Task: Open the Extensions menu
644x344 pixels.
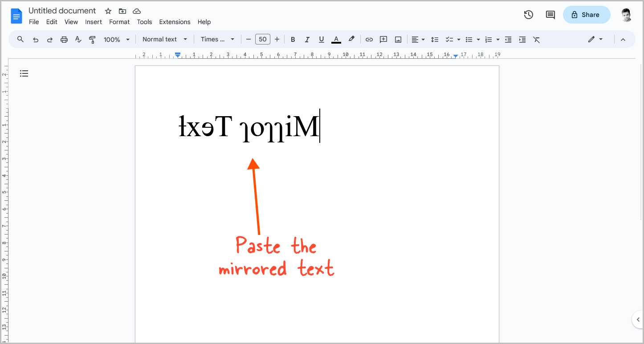Action: click(175, 22)
